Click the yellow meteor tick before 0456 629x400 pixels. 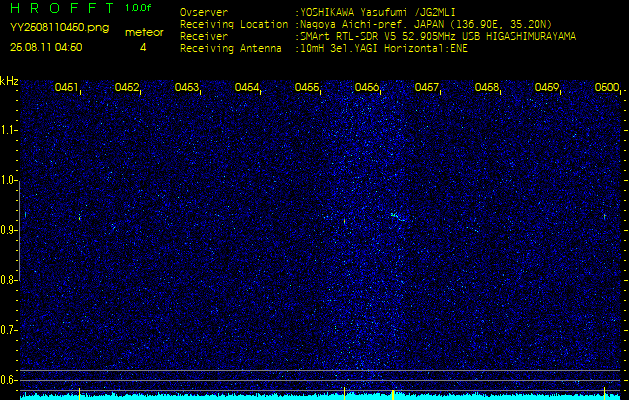click(345, 394)
